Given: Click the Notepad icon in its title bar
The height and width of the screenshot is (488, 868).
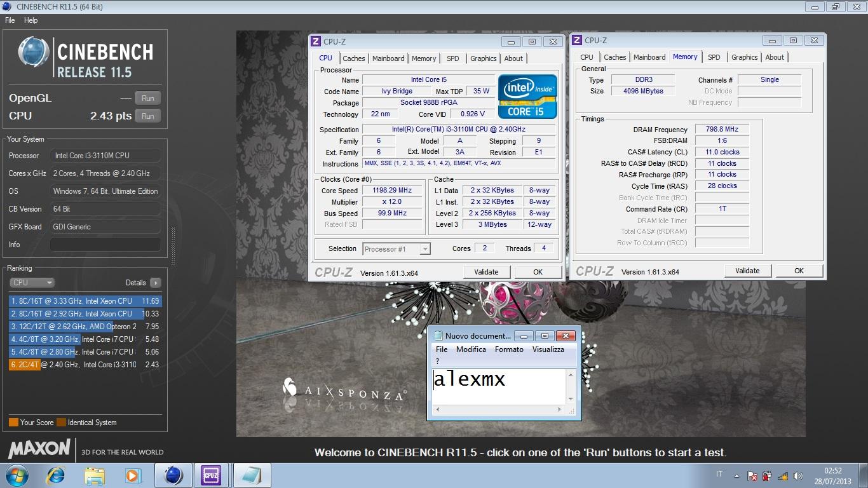Looking at the screenshot, I should 437,335.
